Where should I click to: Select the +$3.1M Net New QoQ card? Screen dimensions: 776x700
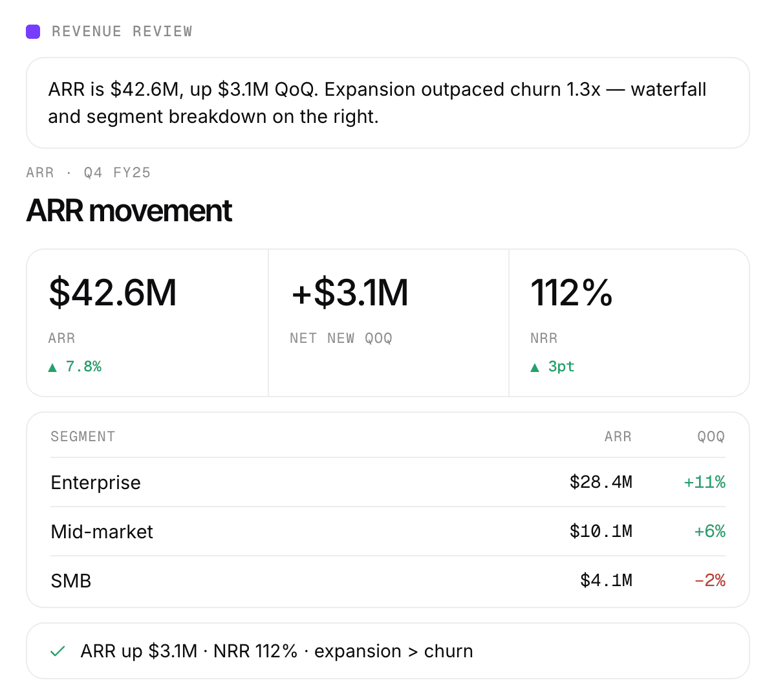click(389, 323)
